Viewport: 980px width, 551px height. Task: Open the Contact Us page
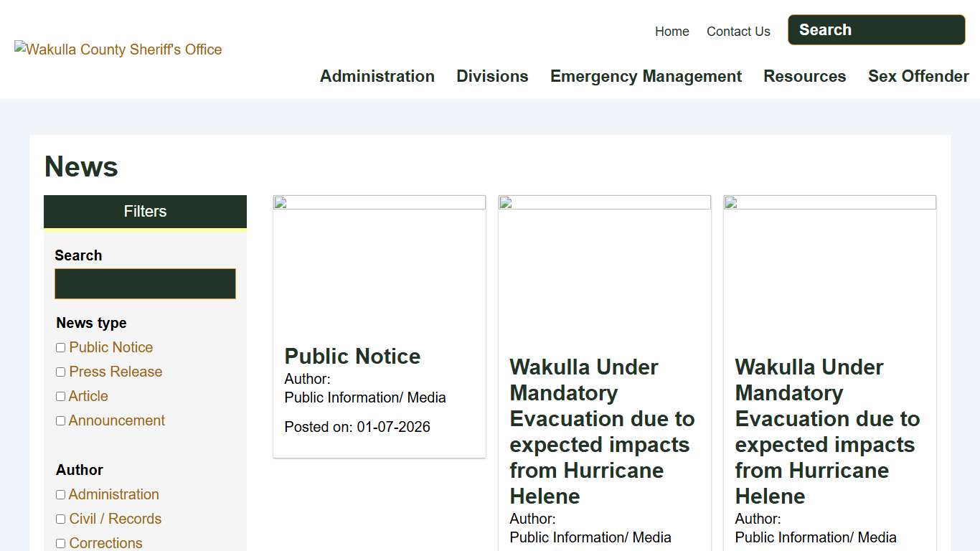[738, 32]
